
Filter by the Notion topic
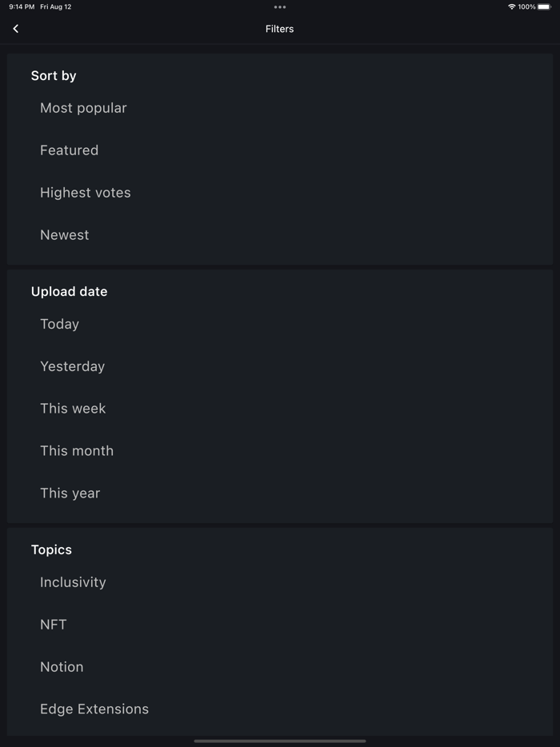click(x=62, y=666)
